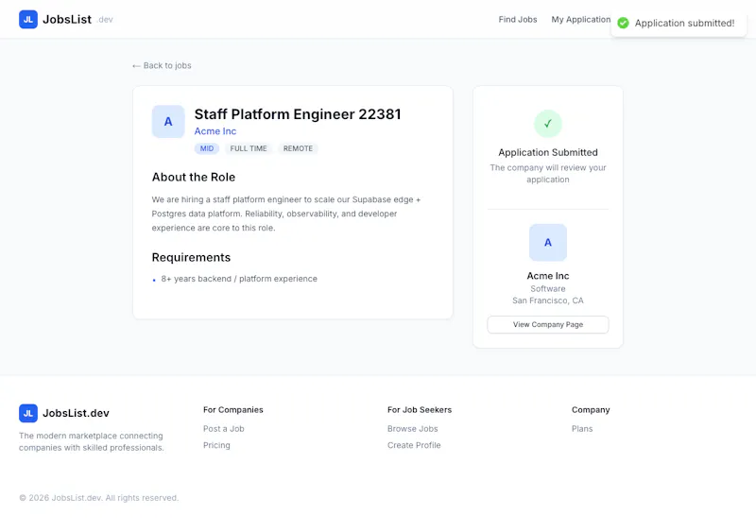
Task: Select the Company footer heading
Action: point(591,410)
